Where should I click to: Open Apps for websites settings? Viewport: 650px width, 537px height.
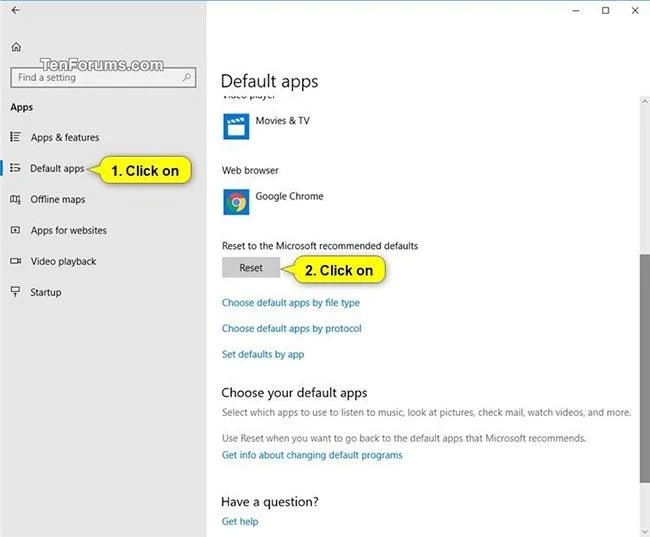click(x=68, y=230)
